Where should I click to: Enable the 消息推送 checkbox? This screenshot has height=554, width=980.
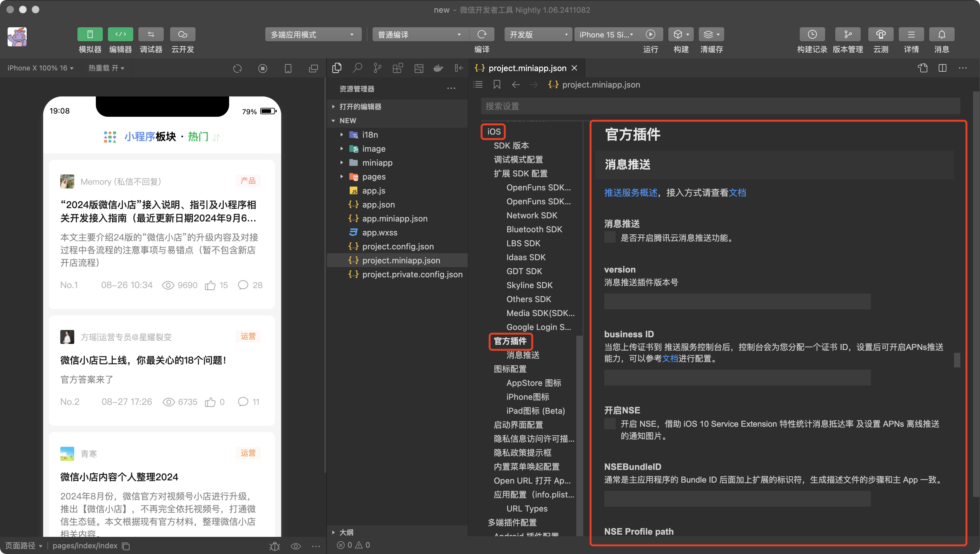610,237
